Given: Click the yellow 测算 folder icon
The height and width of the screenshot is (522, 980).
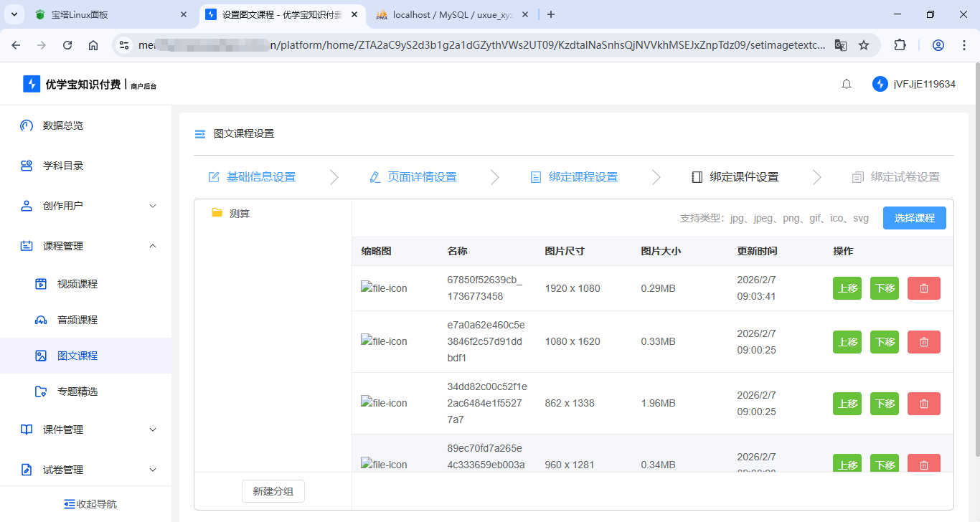Looking at the screenshot, I should tap(218, 212).
